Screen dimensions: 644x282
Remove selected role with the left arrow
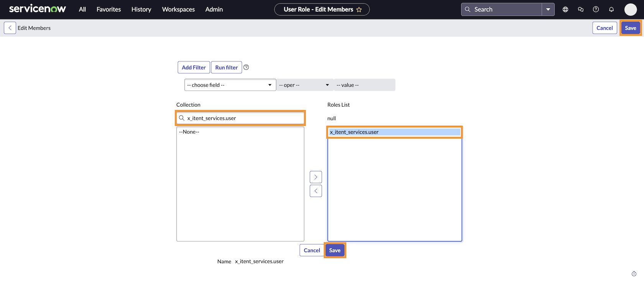click(x=315, y=191)
